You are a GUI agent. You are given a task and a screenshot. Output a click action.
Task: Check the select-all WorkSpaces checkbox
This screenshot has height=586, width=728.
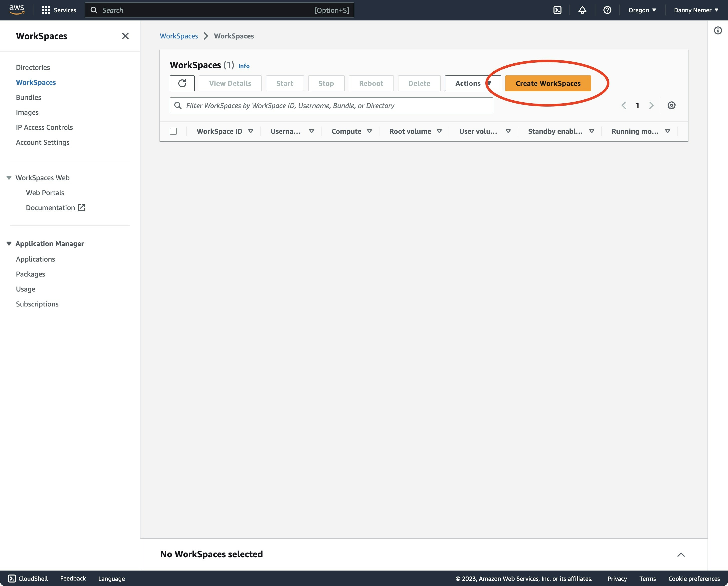(173, 131)
